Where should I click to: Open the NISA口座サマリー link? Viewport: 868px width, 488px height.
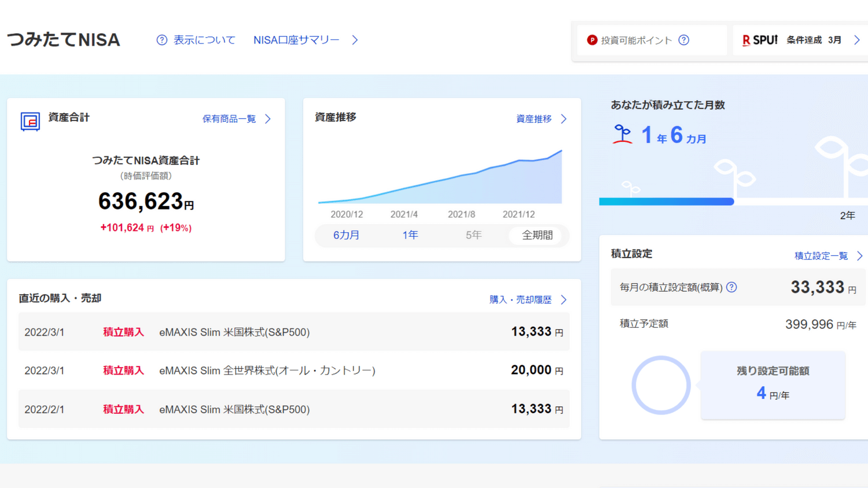pos(296,40)
